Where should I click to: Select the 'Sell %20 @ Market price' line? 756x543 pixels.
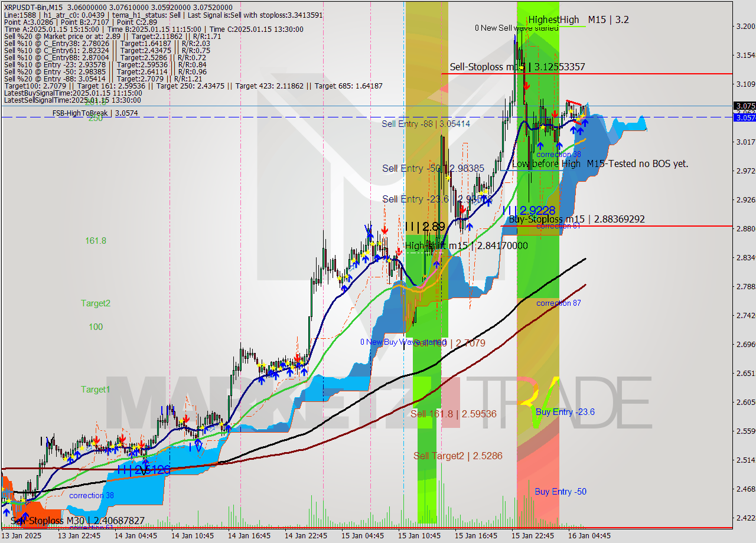click(113, 37)
